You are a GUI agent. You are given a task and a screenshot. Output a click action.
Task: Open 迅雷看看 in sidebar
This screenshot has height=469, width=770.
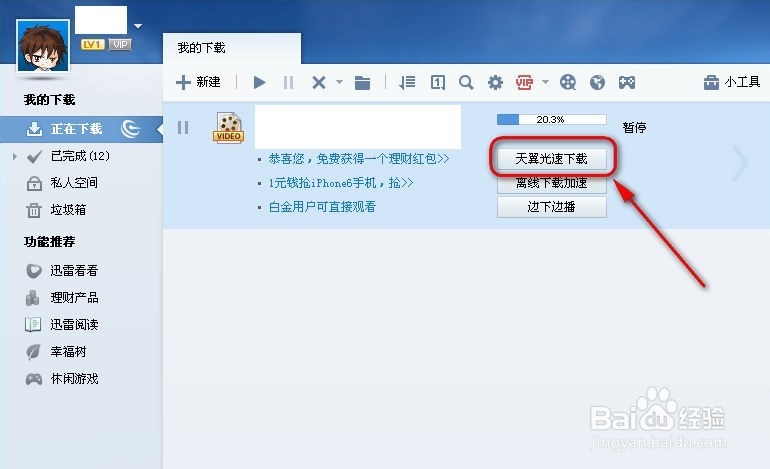pos(74,271)
